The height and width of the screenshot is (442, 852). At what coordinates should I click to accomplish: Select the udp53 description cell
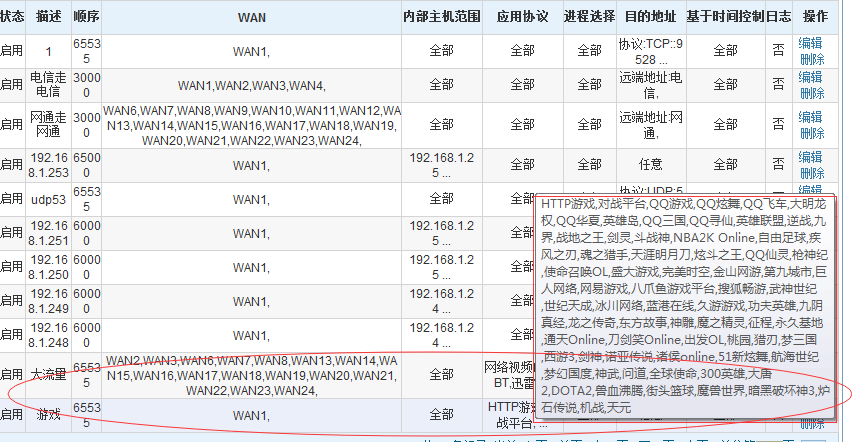[48, 200]
